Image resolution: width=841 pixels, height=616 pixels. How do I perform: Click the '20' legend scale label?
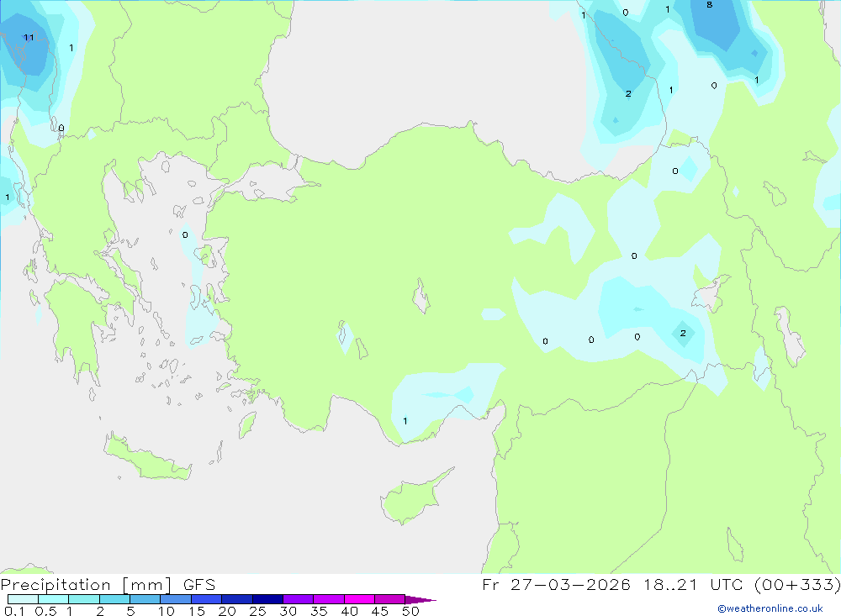(x=227, y=611)
